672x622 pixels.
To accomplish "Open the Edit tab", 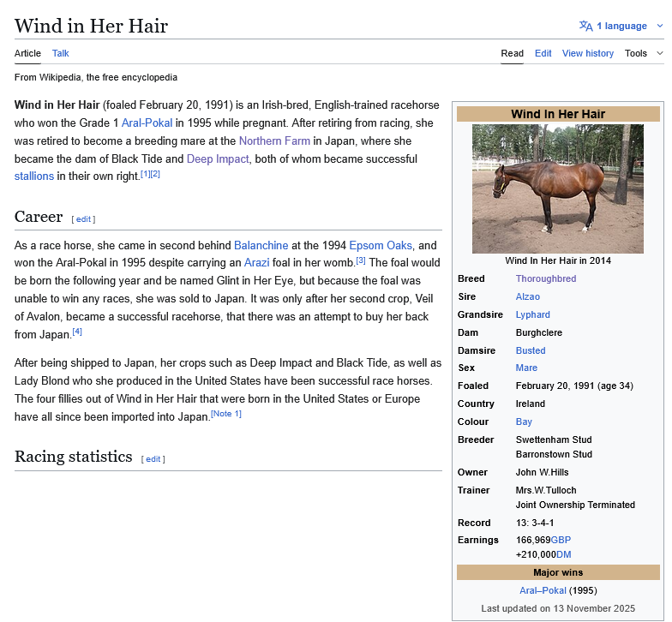I will (x=543, y=53).
